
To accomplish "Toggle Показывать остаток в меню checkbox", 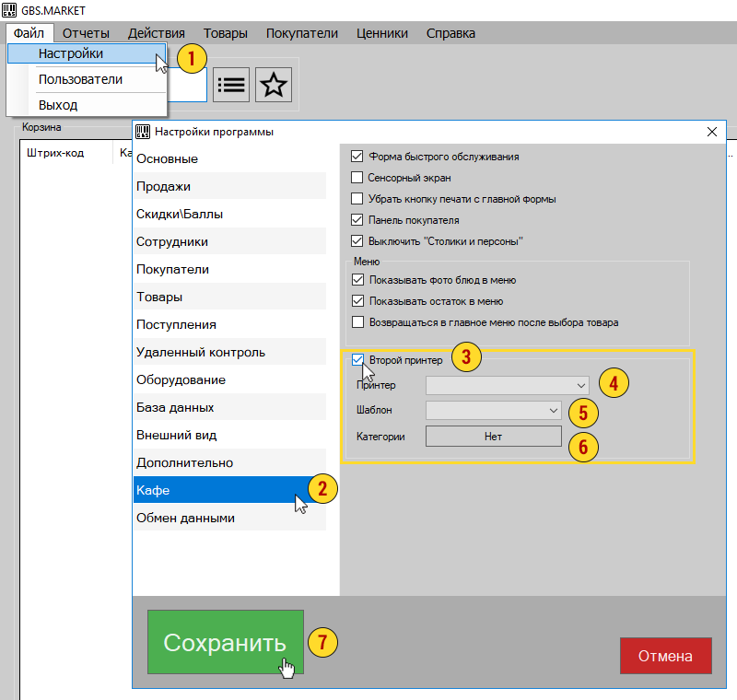I will coord(357,301).
